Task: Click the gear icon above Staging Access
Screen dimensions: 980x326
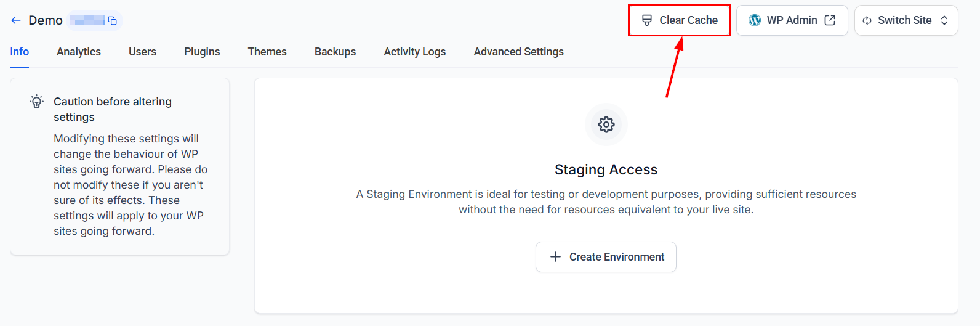Action: [x=606, y=124]
